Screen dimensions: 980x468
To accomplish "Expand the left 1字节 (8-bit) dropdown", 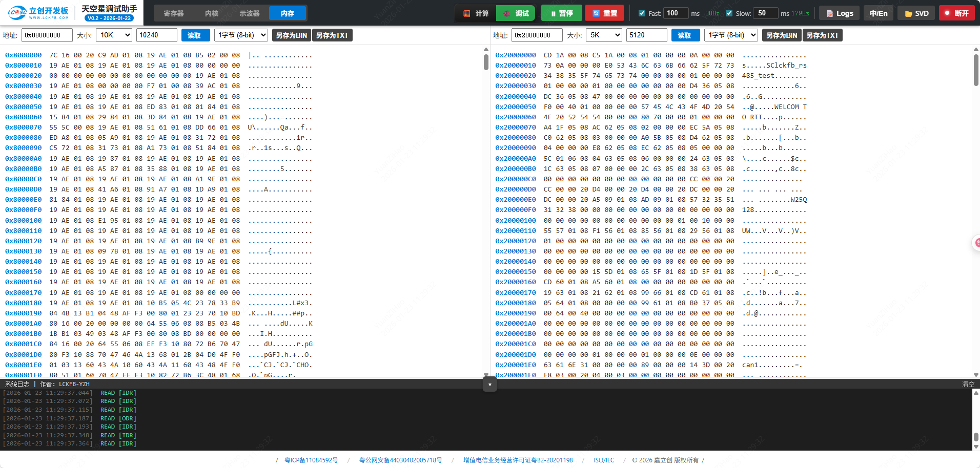I will (241, 35).
